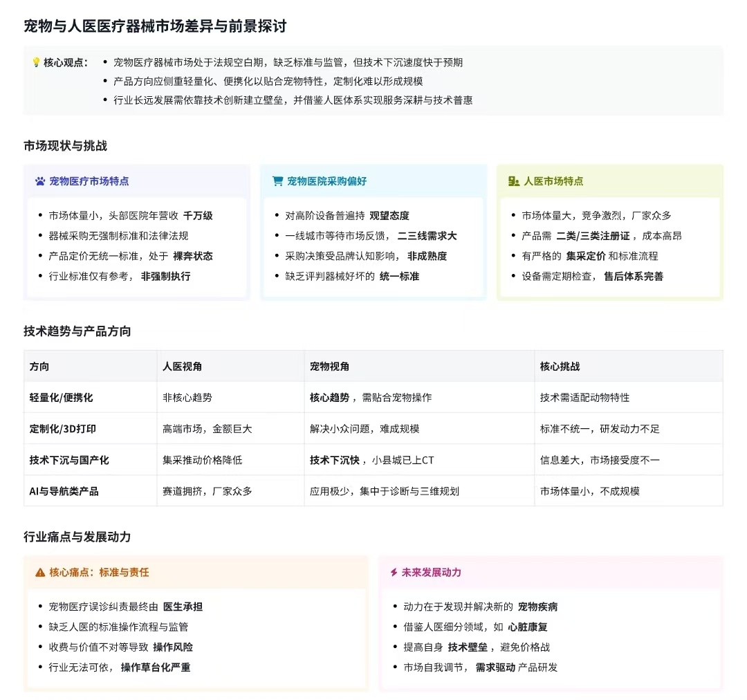Select the page title 宠物与人医医疗器械市场差异与前景探讨
747x700 pixels.
click(x=155, y=26)
